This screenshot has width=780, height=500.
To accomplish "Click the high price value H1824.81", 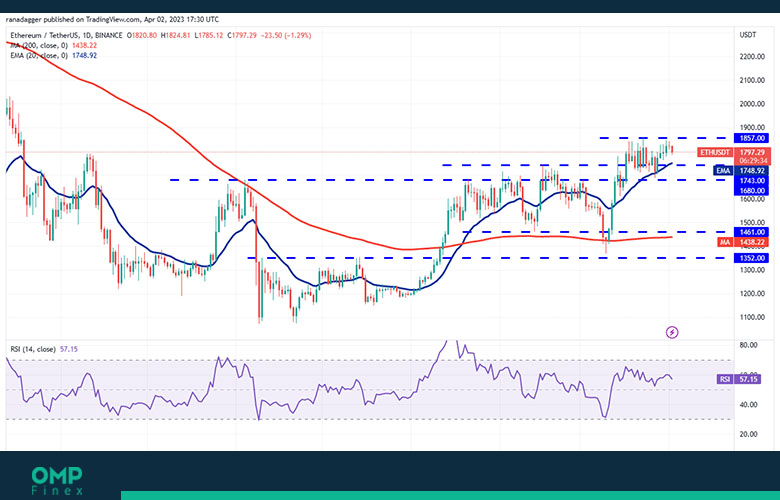I will click(176, 35).
